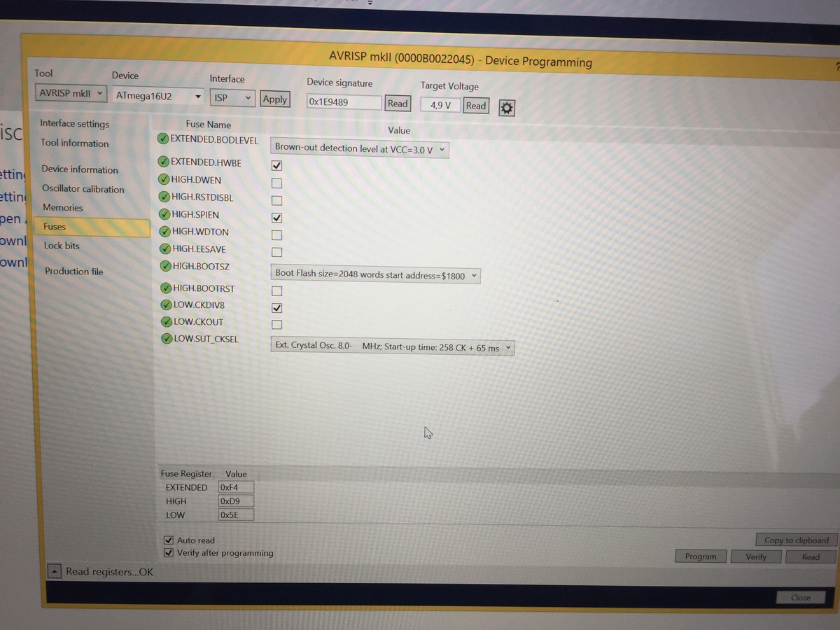Open the Device dropdown showing ATmega16U2
The width and height of the screenshot is (840, 630).
(x=158, y=96)
